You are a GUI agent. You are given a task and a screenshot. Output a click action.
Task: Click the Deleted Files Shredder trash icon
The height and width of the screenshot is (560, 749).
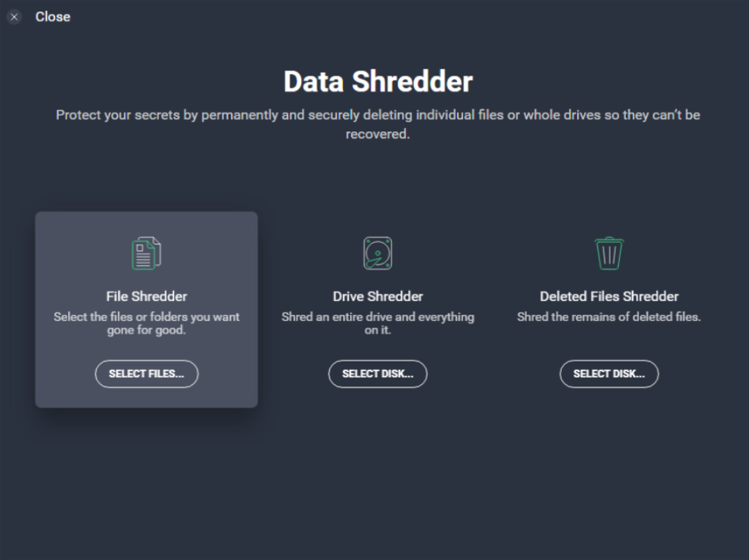coord(609,253)
